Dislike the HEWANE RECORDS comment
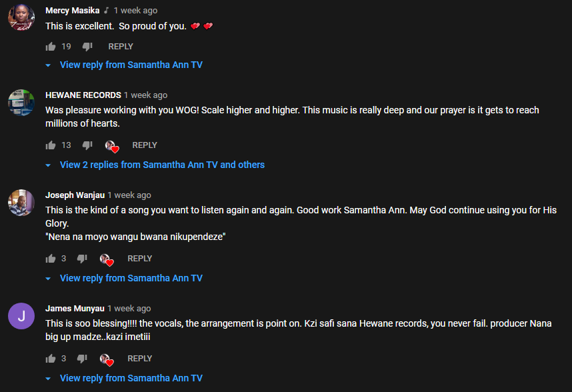Screen dimensions: 572x392 87,145
